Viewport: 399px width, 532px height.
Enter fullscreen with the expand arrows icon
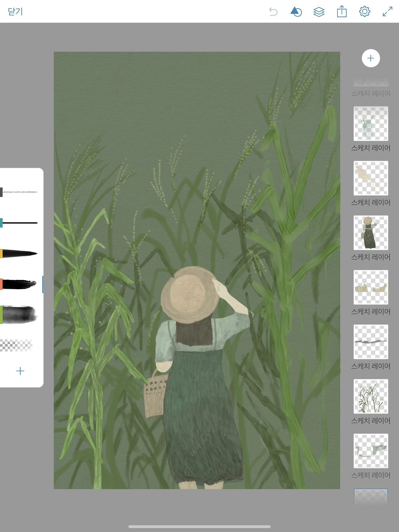tap(387, 12)
